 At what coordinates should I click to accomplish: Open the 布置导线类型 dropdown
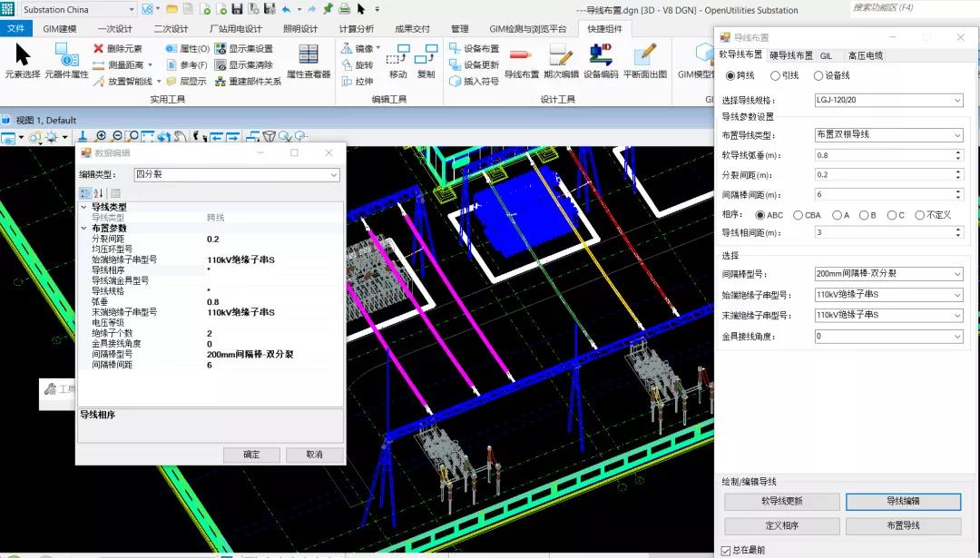pos(888,134)
